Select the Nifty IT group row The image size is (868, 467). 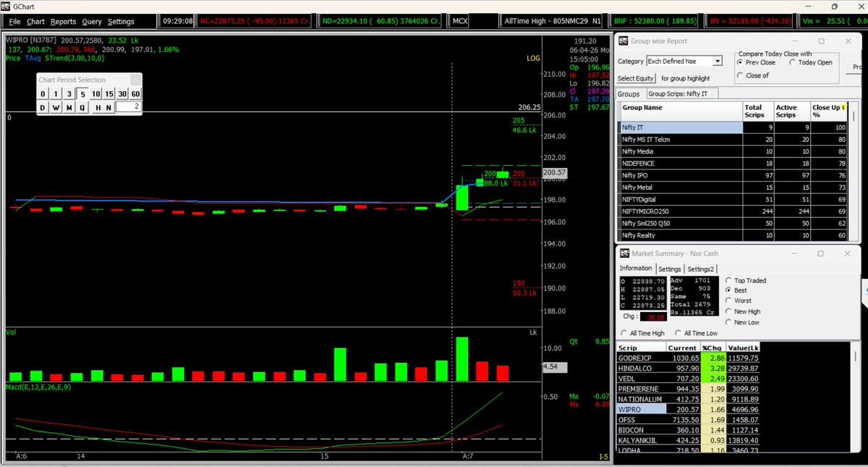734,127
